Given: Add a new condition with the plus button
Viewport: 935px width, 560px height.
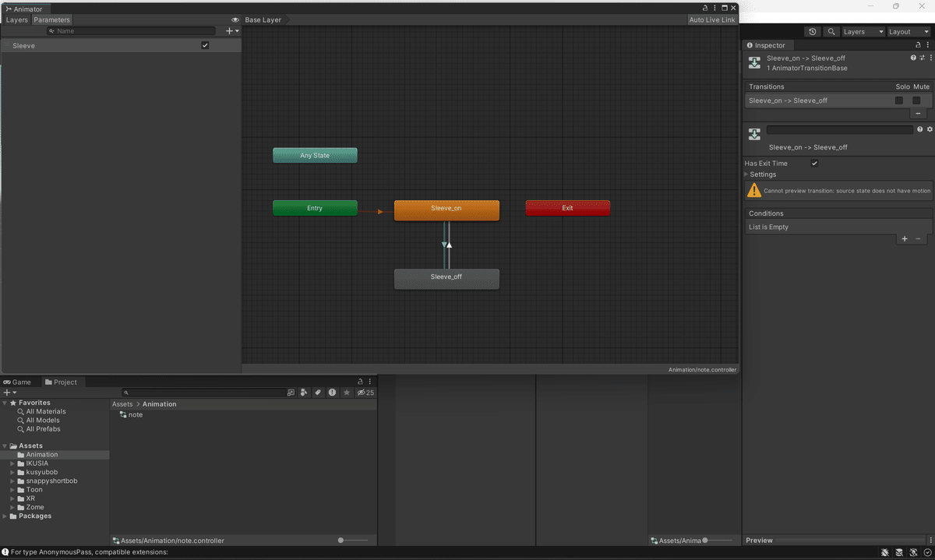Looking at the screenshot, I should [x=904, y=238].
